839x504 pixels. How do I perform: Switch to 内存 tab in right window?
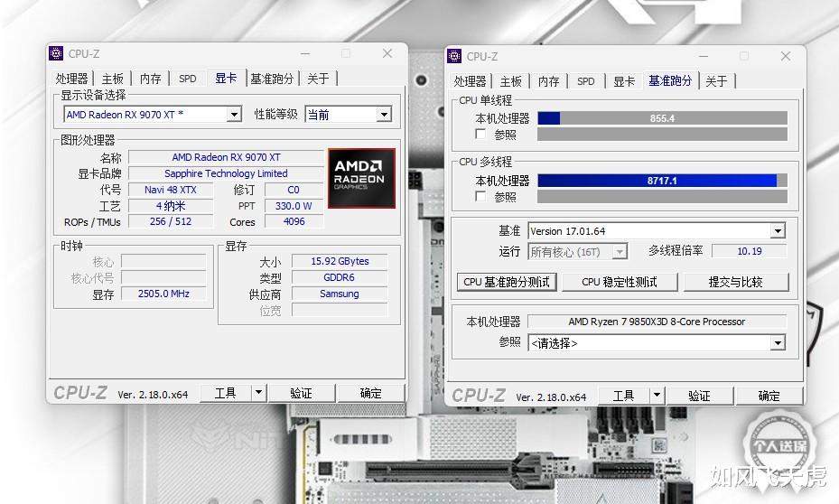[548, 81]
